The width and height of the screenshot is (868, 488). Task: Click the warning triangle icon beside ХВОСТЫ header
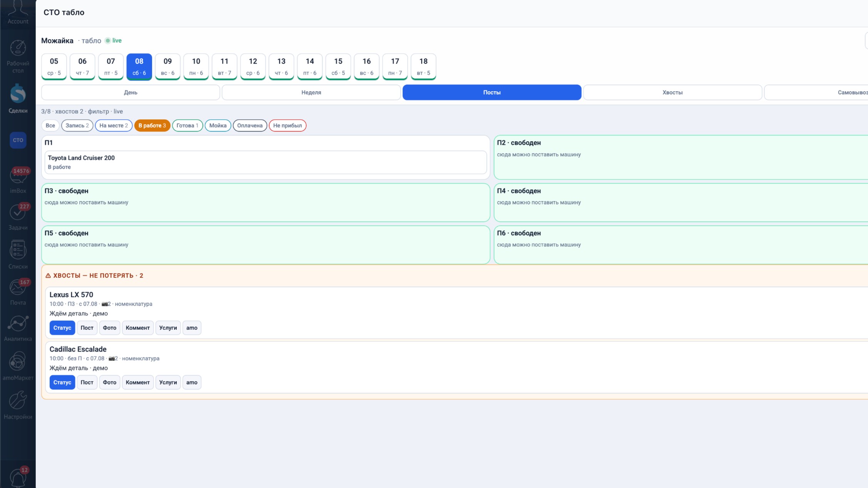[x=48, y=276]
